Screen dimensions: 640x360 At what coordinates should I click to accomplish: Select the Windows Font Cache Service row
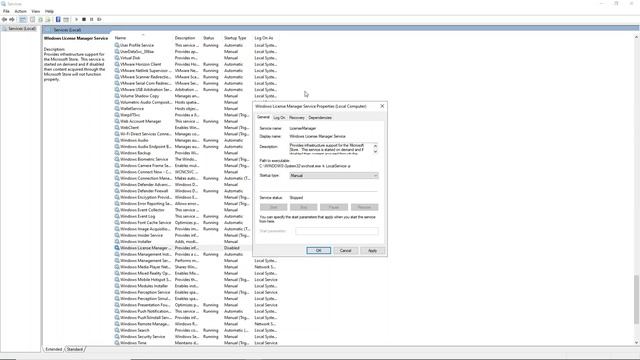(x=182, y=222)
